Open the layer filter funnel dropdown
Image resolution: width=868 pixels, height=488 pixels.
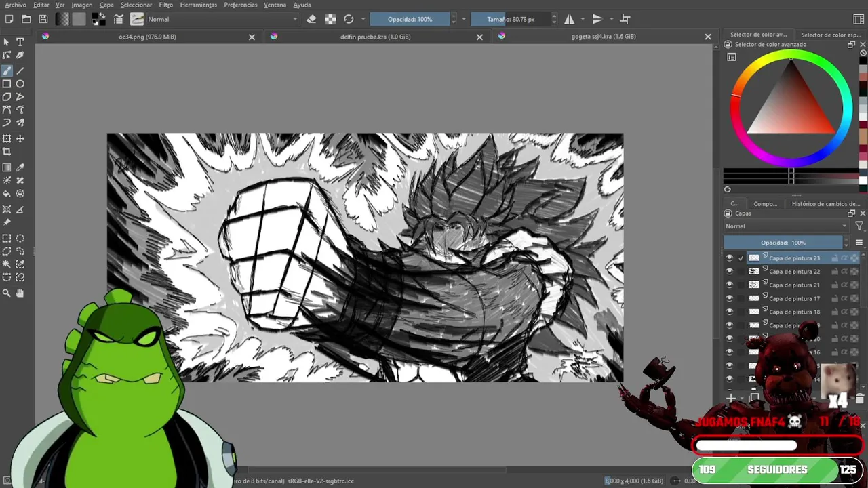859,226
